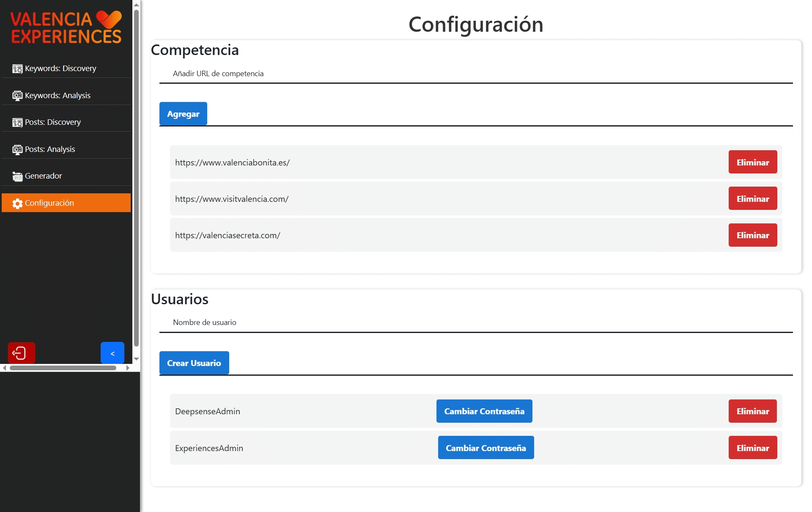Open Posts: Discovery menu entry
The width and height of the screenshot is (812, 512).
pos(53,122)
